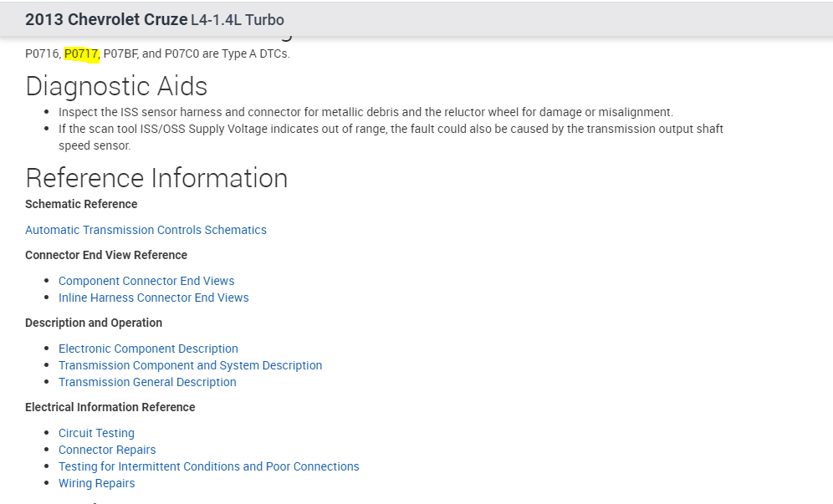Viewport: 833px width, 504px height.
Task: Click the highlighted P0717 code
Action: point(81,54)
